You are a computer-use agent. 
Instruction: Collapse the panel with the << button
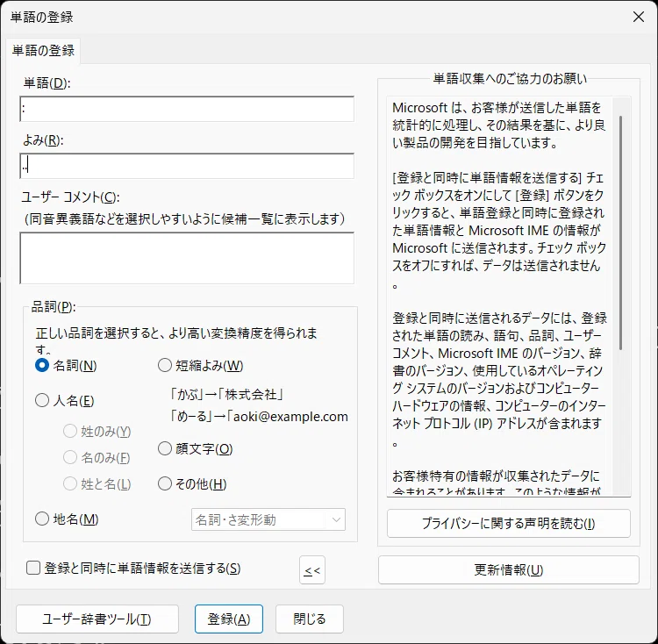click(312, 570)
